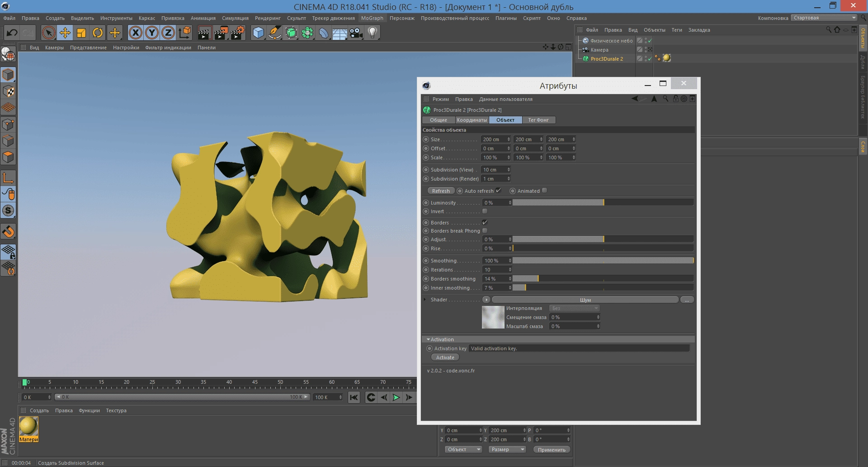Toggle Auto refresh checkbox
Viewport: 868px width, 467px height.
point(498,191)
